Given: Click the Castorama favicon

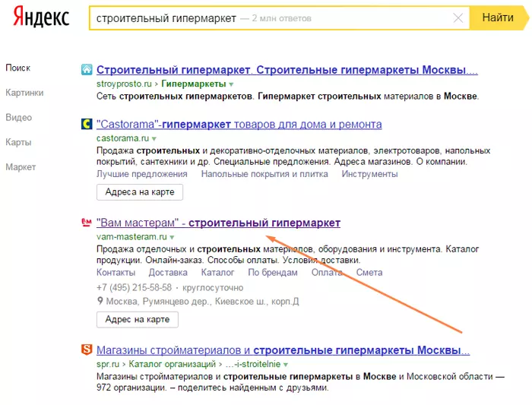Looking at the screenshot, I should [x=87, y=124].
